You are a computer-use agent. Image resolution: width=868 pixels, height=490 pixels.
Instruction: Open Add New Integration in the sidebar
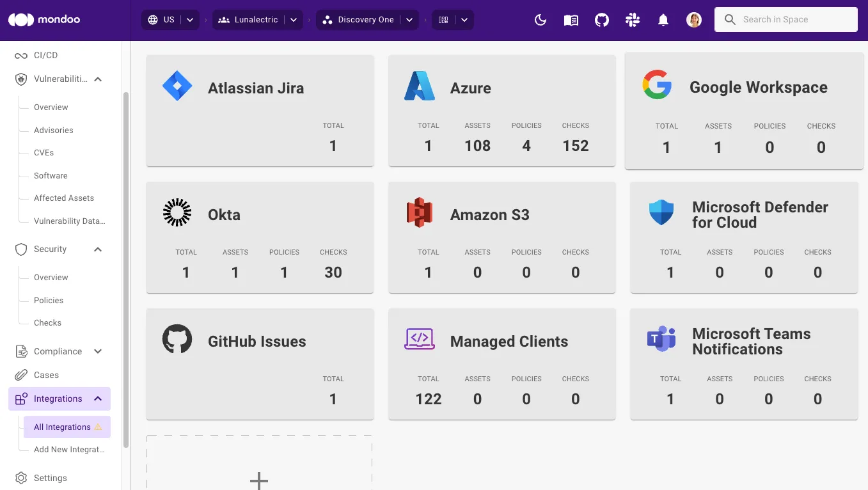(69, 450)
